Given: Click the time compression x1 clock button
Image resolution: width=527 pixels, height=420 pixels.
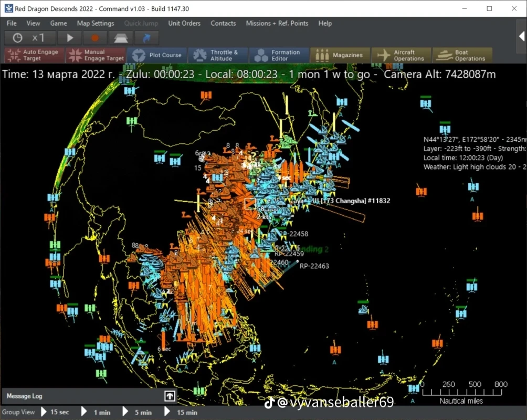Looking at the screenshot, I should pyautogui.click(x=29, y=38).
